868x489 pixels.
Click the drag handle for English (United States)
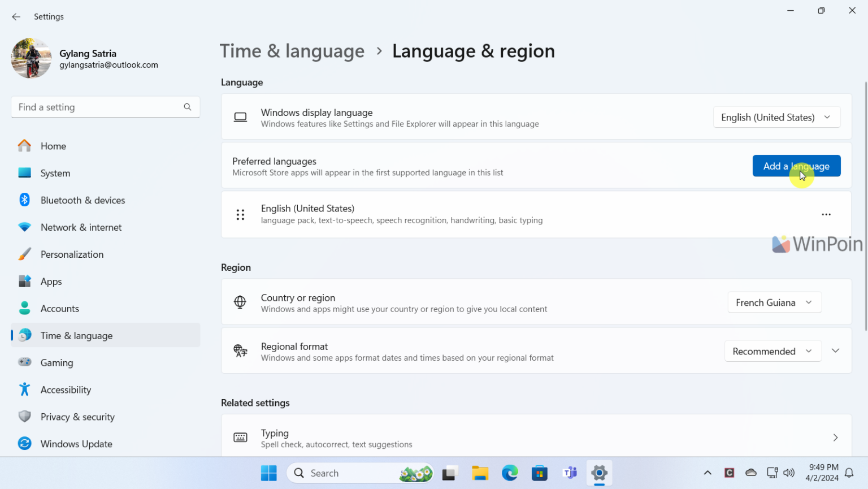[240, 214]
